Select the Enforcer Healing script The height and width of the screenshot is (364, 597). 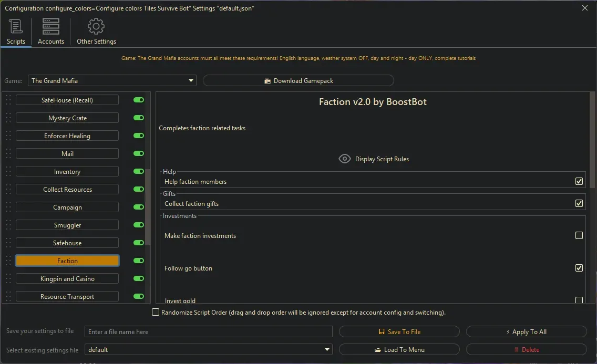pyautogui.click(x=67, y=136)
